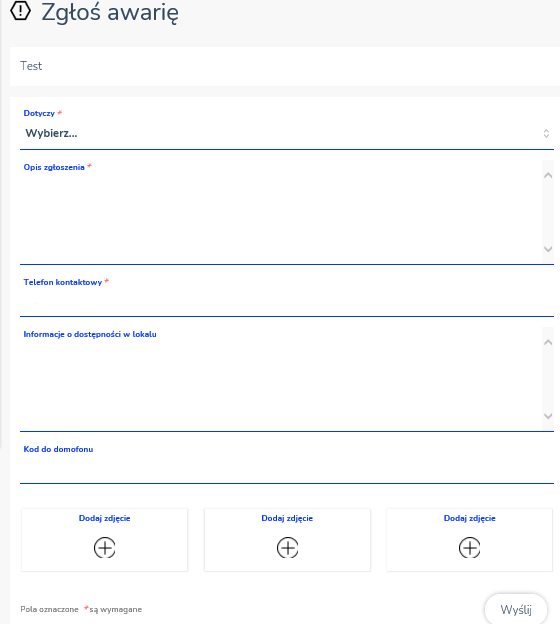
Task: Focus the Informacje o dostępności w lokalu textarea
Action: pyautogui.click(x=281, y=379)
